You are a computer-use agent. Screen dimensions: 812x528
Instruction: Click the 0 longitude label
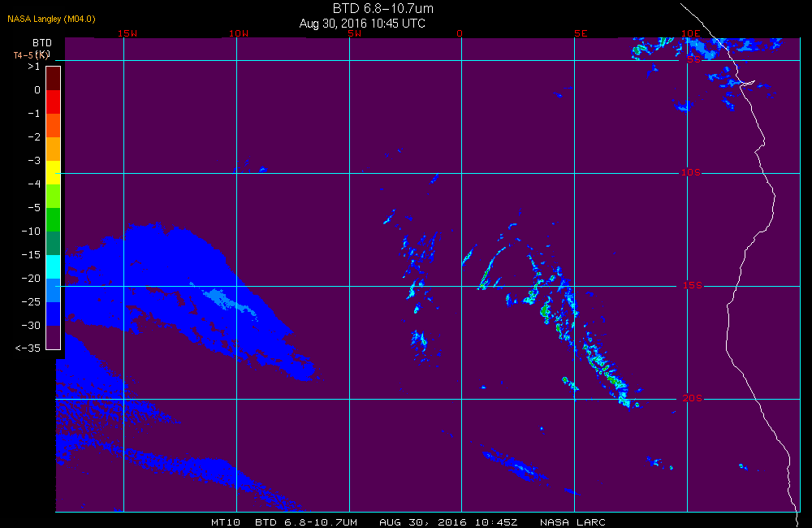460,33
